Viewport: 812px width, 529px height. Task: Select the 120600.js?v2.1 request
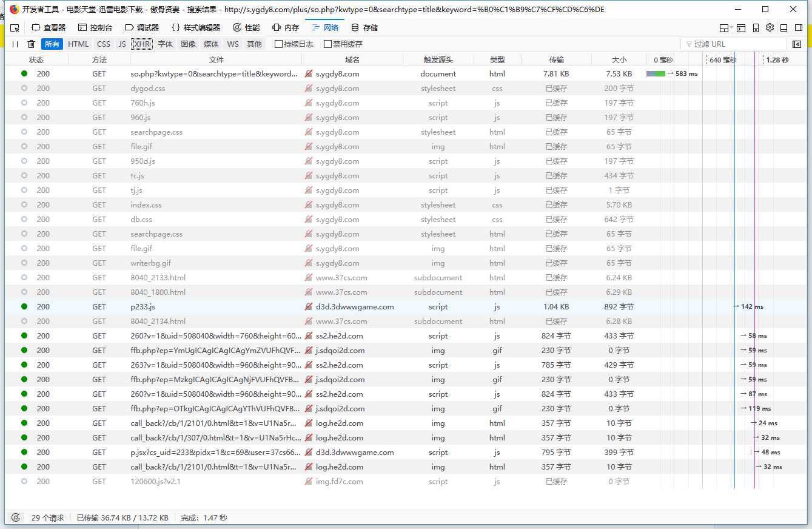tap(406, 482)
